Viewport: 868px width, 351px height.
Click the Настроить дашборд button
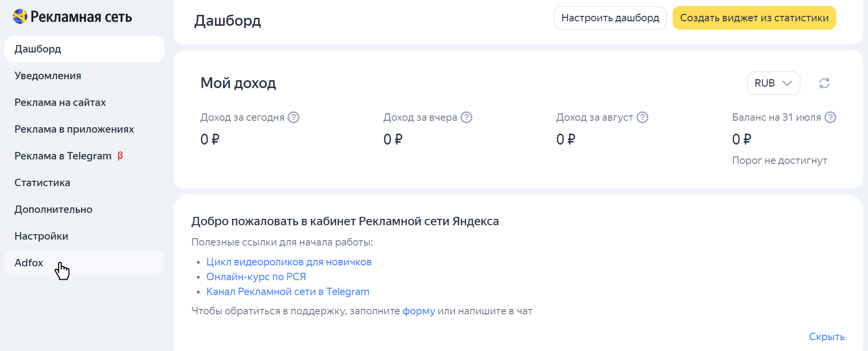(610, 18)
